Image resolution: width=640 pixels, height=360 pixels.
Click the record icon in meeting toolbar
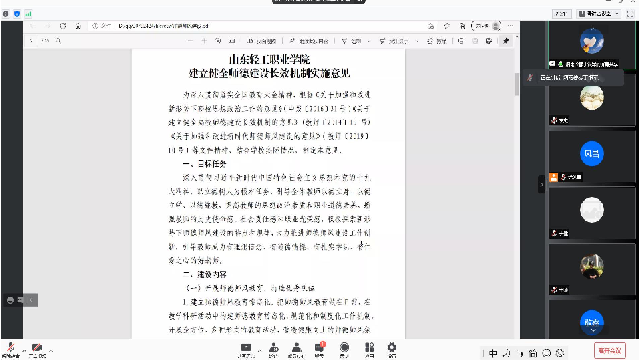[x=344, y=350]
